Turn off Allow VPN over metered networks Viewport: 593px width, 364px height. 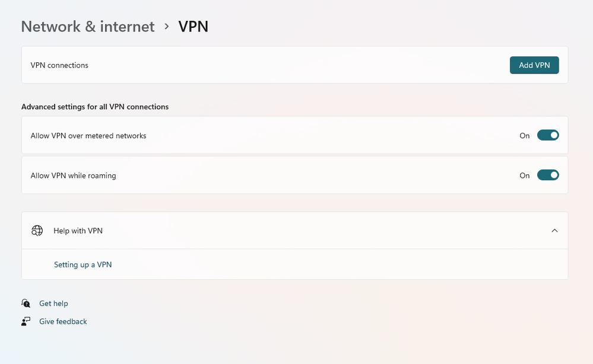coord(547,135)
